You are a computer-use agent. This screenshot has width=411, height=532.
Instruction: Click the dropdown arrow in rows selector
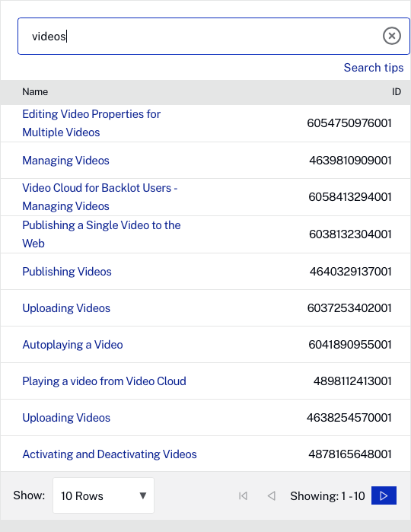(143, 495)
